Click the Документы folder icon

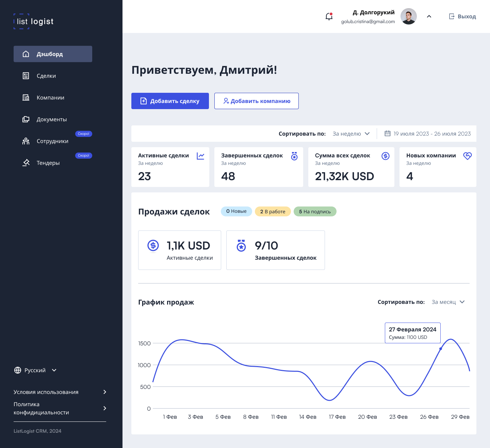click(26, 119)
